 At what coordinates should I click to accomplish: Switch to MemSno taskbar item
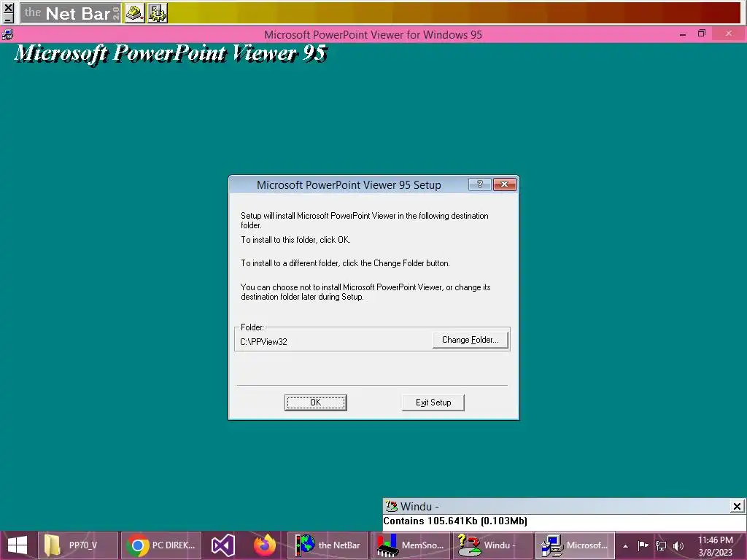click(410, 545)
